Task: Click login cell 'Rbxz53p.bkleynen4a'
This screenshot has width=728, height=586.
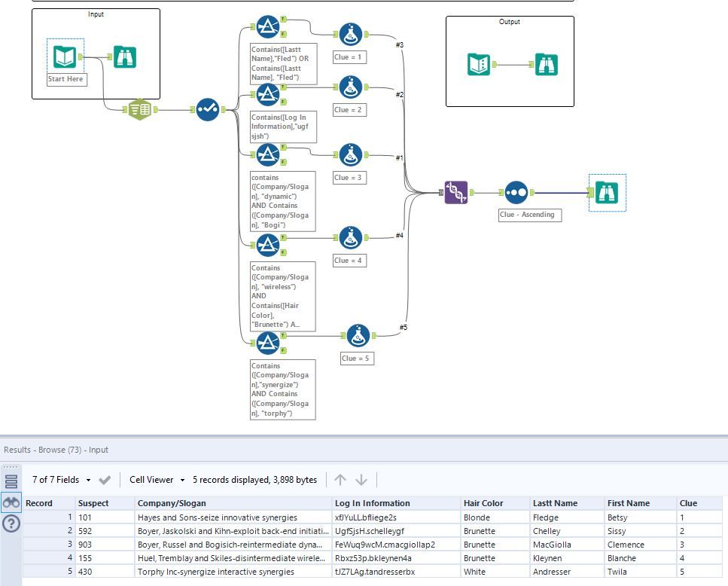Action: (x=397, y=558)
